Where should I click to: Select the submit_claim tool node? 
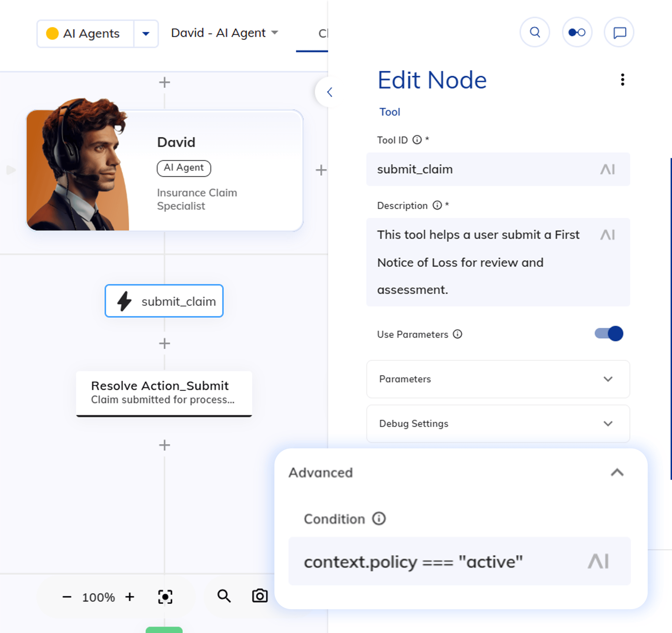coord(164,301)
